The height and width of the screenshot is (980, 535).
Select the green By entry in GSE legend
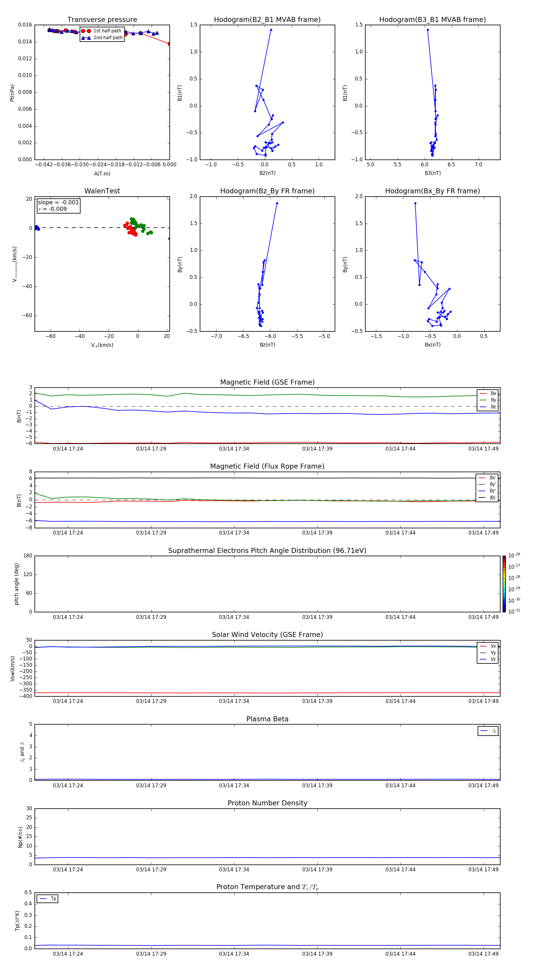488,400
